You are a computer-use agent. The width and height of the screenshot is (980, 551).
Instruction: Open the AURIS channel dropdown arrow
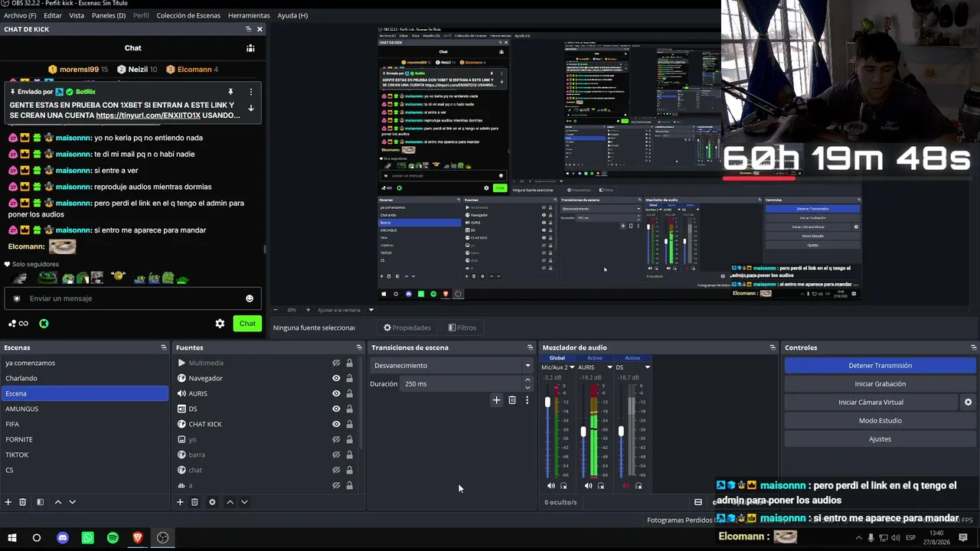click(x=609, y=367)
